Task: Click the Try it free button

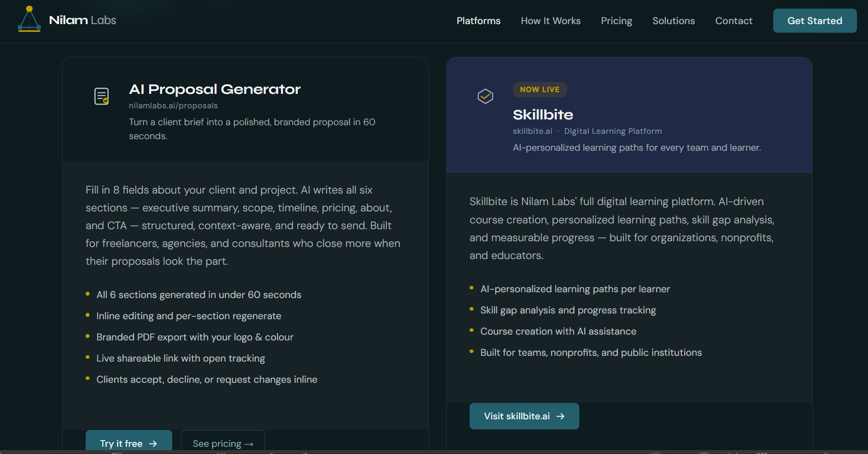Action: (x=128, y=441)
